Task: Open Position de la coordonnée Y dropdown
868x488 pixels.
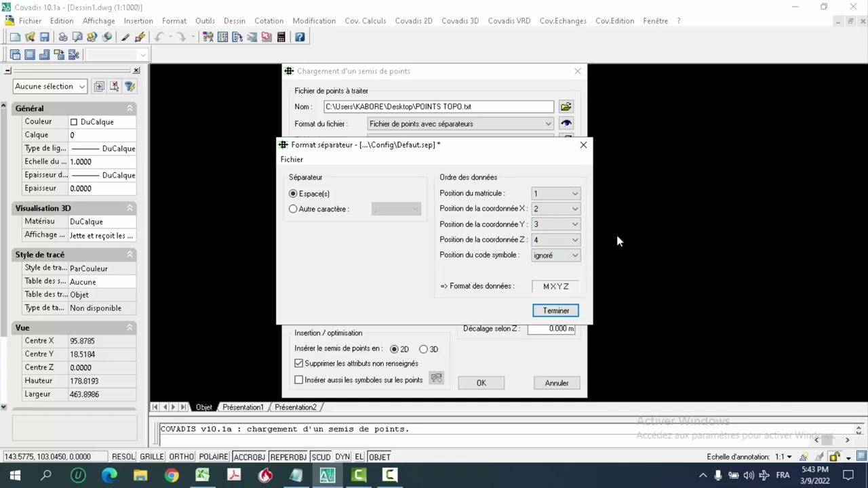Action: pos(555,224)
